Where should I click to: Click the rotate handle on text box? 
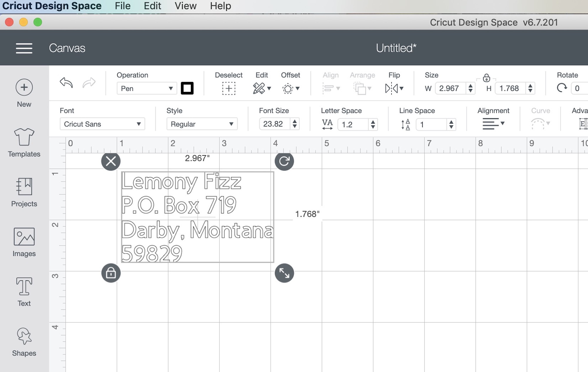284,161
